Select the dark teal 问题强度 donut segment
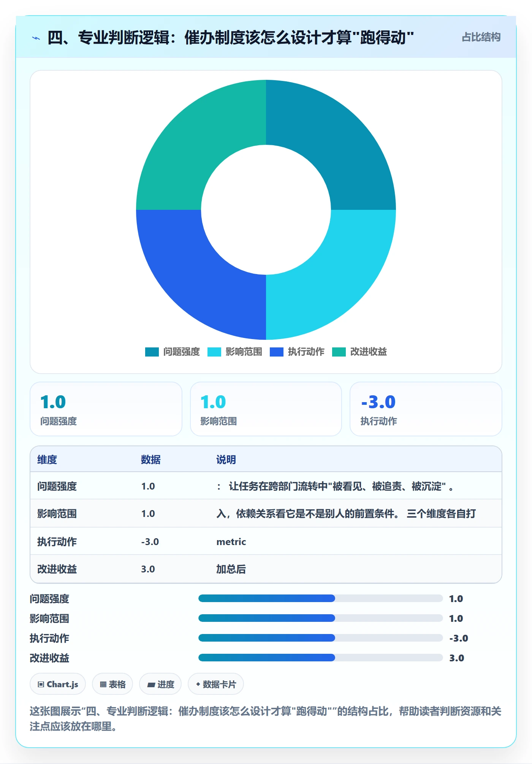The width and height of the screenshot is (532, 764). (x=335, y=141)
